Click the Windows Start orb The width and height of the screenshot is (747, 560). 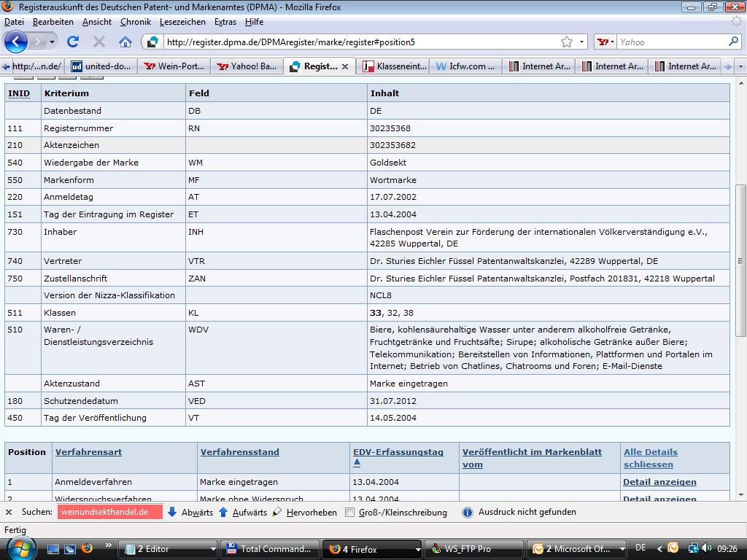coord(20,548)
